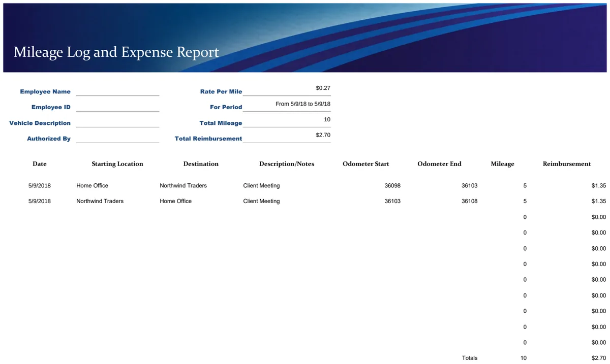Click Home Office in the Destination column
Image resolution: width=610 pixels, height=364 pixels.
click(x=175, y=202)
